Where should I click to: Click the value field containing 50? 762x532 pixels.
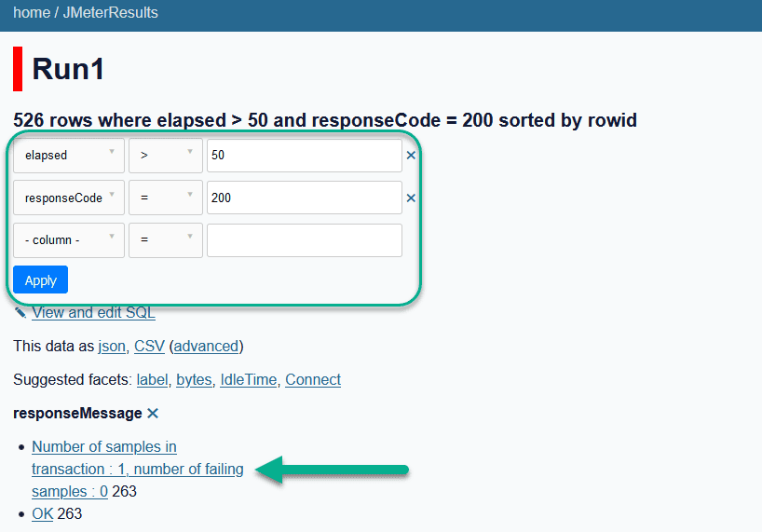click(x=304, y=156)
